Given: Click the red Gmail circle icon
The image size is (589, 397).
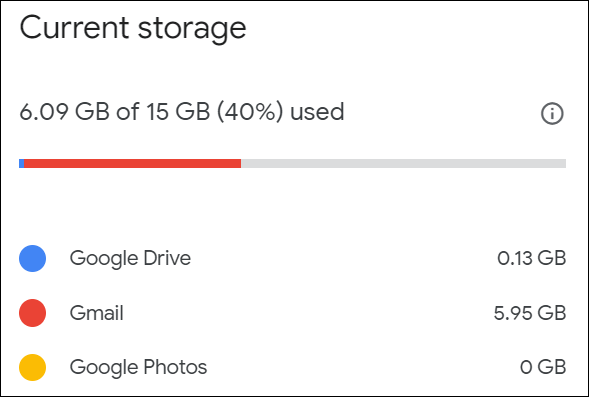Looking at the screenshot, I should click(x=33, y=313).
